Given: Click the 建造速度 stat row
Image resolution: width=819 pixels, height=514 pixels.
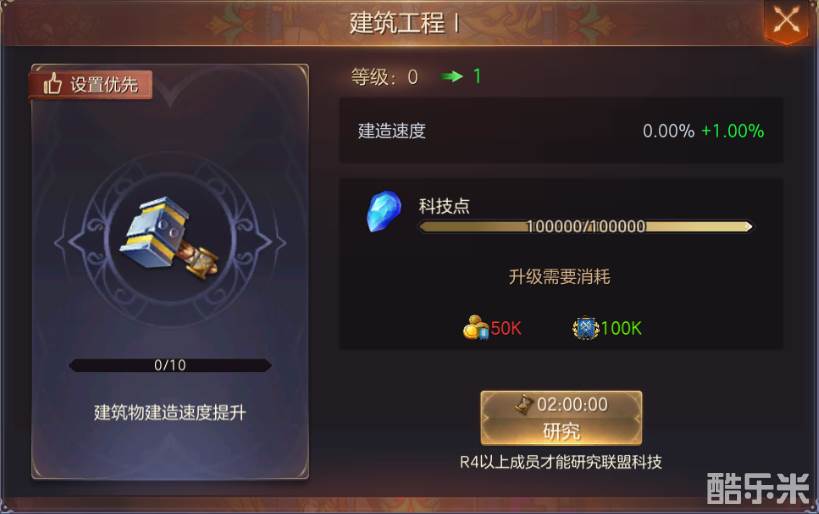Looking at the screenshot, I should point(561,131).
